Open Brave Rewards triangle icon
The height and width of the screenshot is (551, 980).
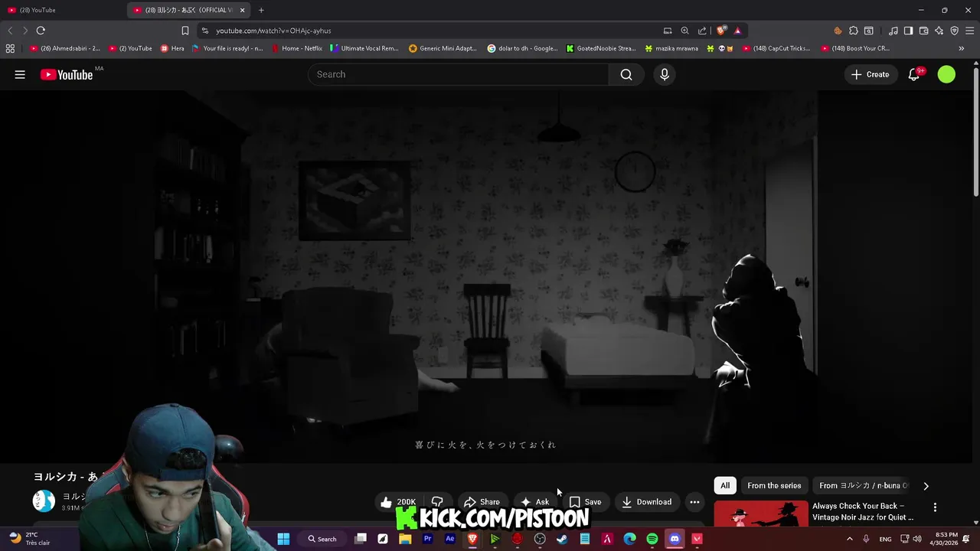[x=738, y=31]
